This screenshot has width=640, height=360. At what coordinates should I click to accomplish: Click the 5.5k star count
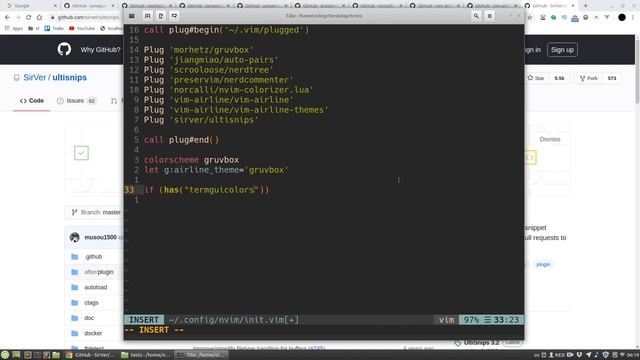coord(559,78)
